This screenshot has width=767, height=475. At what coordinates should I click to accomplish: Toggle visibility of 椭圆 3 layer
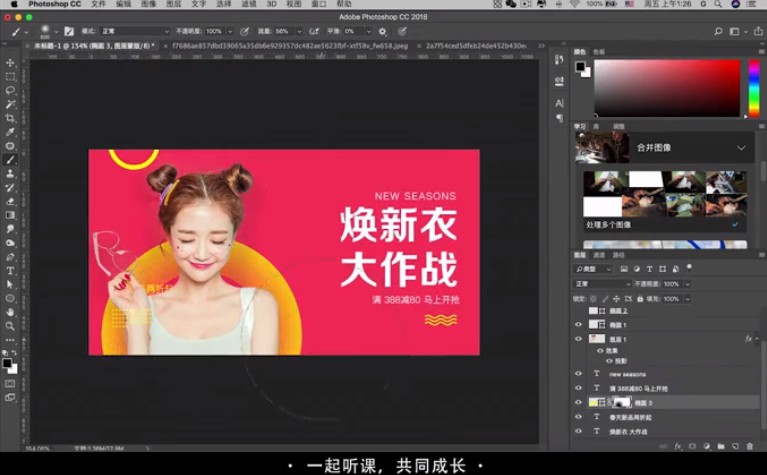pyautogui.click(x=578, y=402)
